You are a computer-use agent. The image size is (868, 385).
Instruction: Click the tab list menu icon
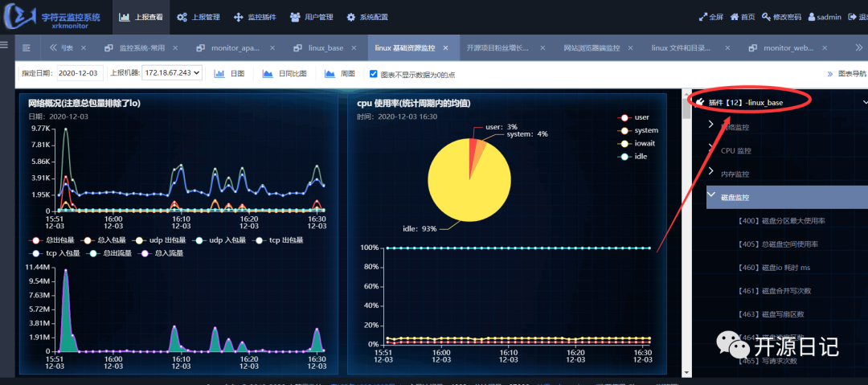coord(26,48)
